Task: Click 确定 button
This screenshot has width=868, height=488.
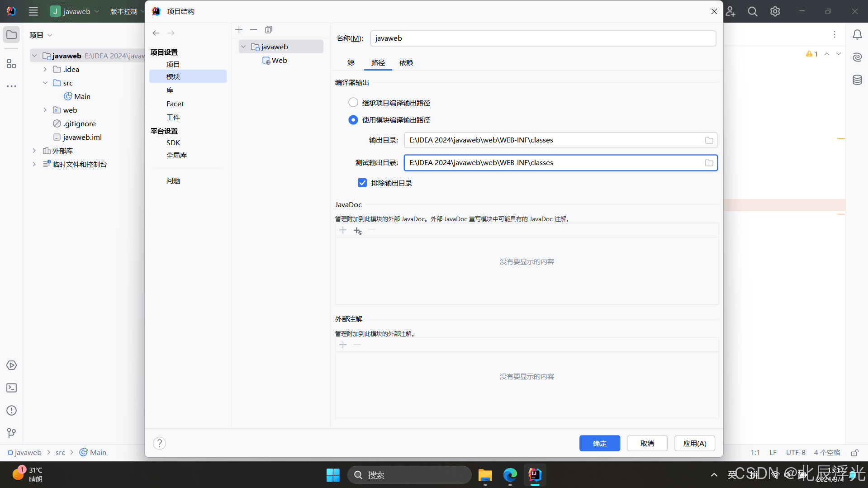Action: coord(599,443)
